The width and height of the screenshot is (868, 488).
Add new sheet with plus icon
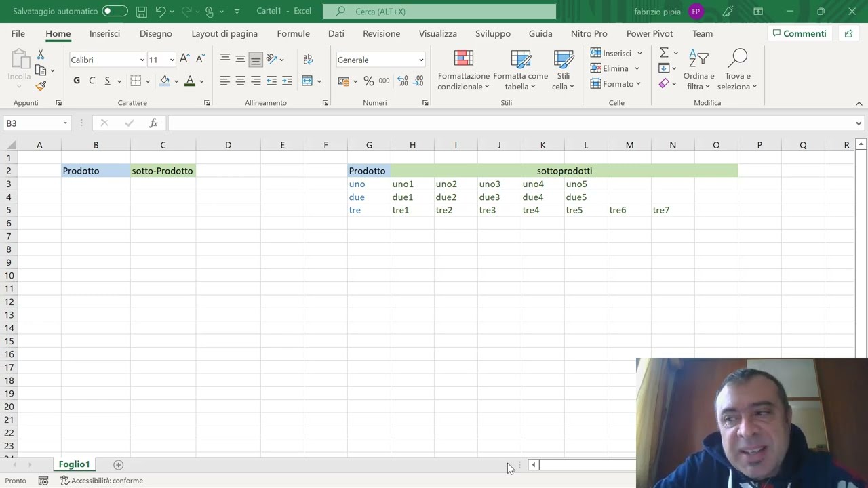pos(118,464)
